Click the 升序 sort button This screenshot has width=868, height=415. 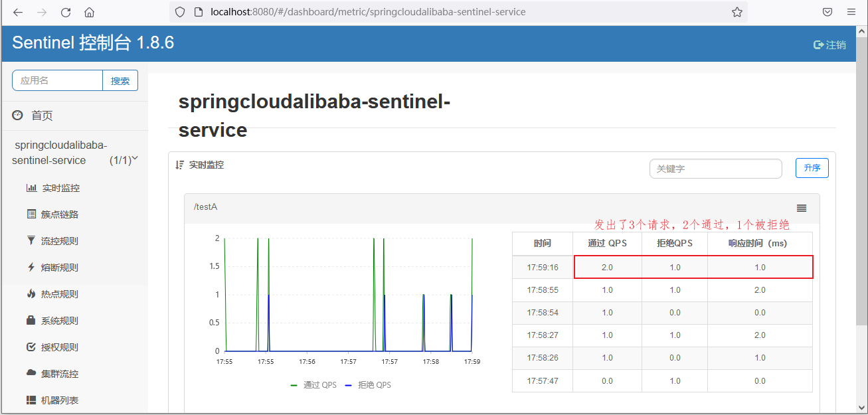pyautogui.click(x=812, y=168)
